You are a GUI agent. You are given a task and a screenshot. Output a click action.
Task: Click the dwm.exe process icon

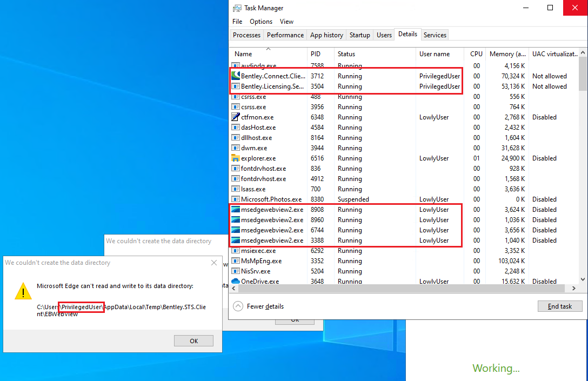tap(236, 148)
